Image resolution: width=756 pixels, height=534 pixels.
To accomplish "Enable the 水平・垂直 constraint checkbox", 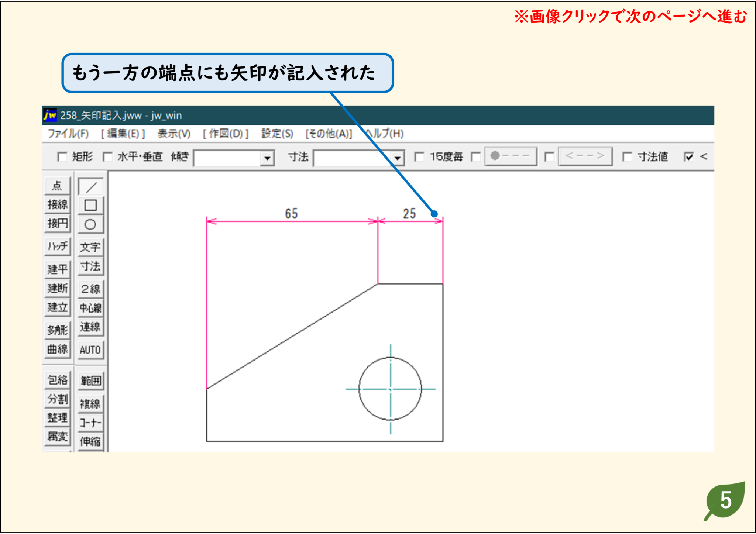I will 107,156.
